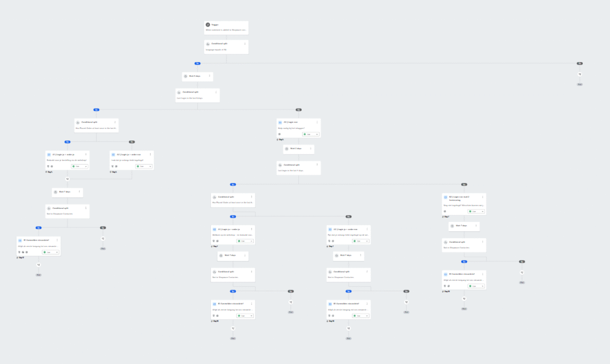Click email icon of 'A1 | Login nee' message
Viewport: 610px width, 364px height.
pos(280,123)
